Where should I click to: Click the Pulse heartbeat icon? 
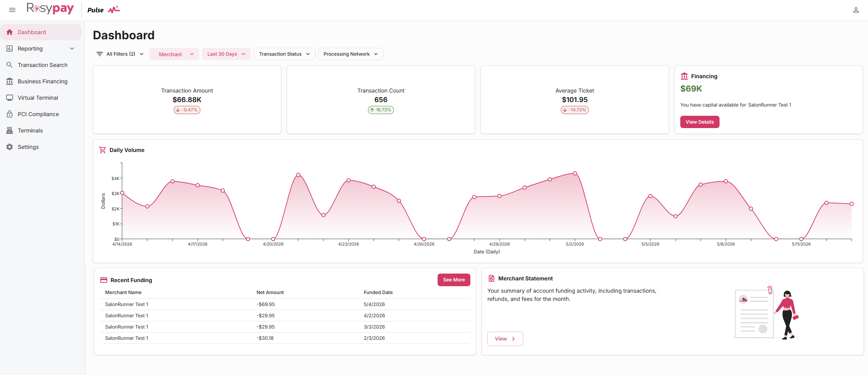[114, 10]
